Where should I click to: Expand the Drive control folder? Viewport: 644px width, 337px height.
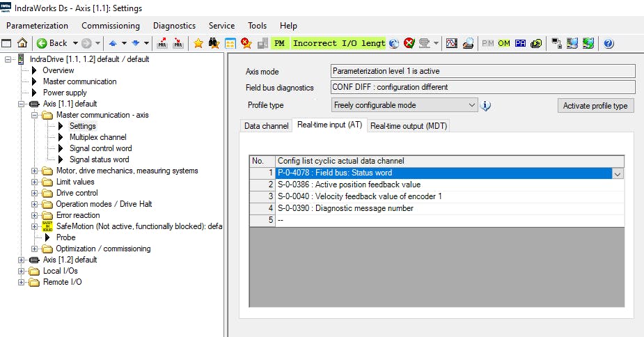click(x=36, y=193)
